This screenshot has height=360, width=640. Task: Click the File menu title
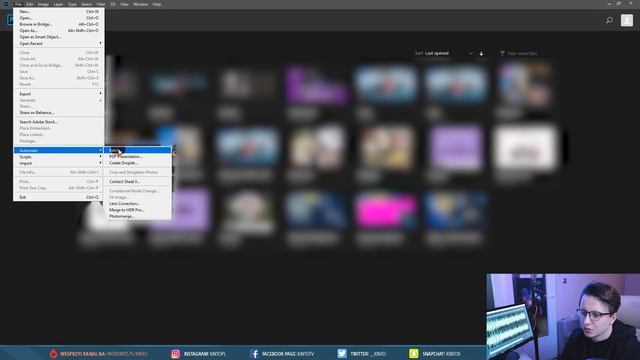point(18,4)
